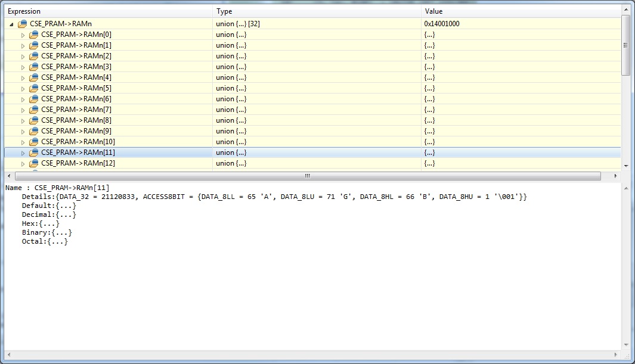
Task: Expand the CSE_PRAM->RAMn[7] node
Action: [23, 110]
